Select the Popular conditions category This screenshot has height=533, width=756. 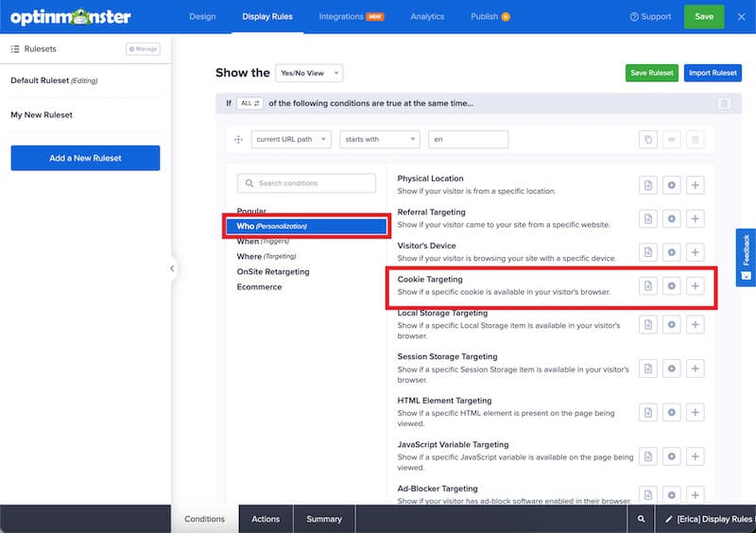[x=251, y=211]
